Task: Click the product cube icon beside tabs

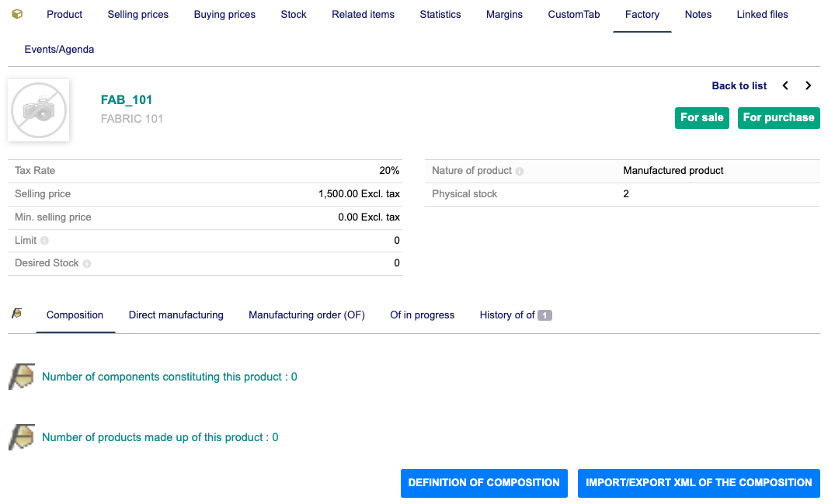Action: (x=17, y=15)
